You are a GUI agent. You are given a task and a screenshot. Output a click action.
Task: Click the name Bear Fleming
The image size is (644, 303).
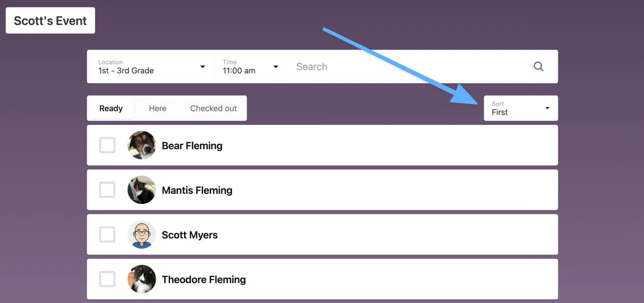click(192, 146)
